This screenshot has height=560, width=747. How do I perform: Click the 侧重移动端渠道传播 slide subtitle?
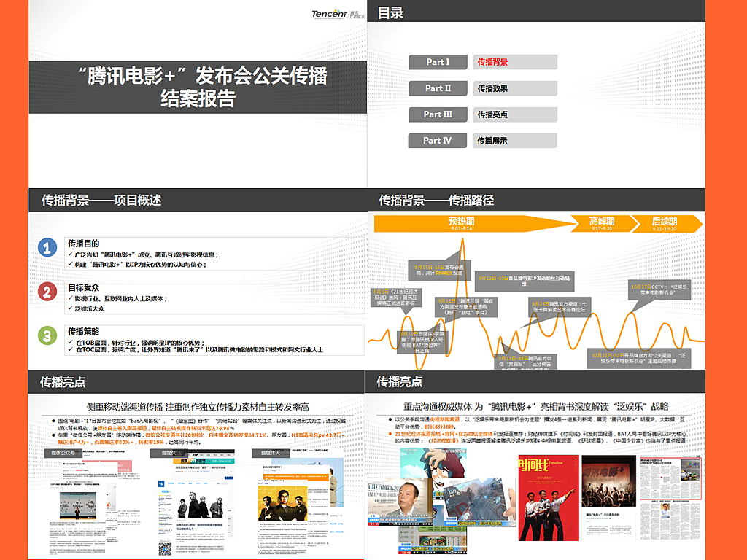tap(197, 407)
